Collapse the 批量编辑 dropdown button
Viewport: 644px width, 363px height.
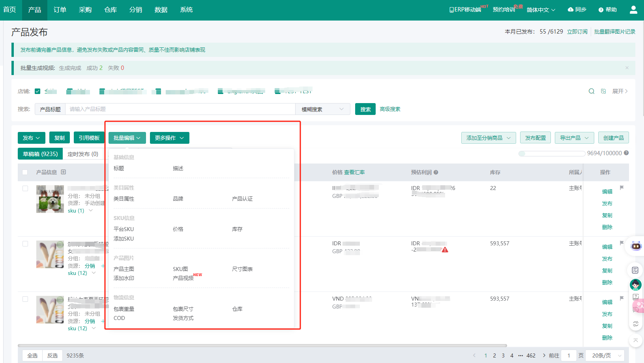[x=127, y=138]
